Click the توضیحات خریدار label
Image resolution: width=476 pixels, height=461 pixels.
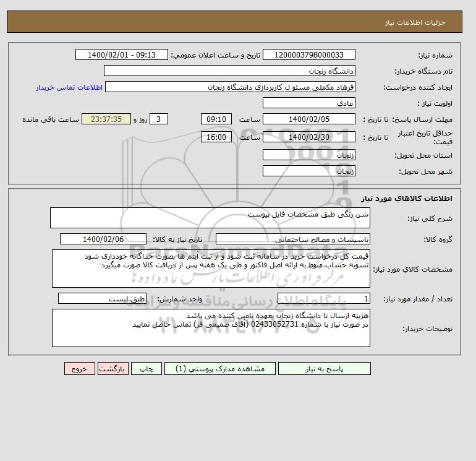[x=427, y=329]
